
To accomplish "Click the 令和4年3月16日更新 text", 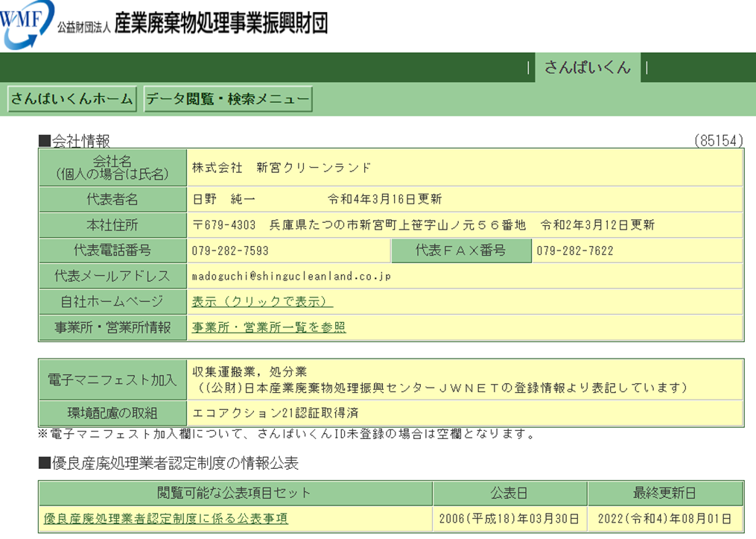I will pos(384,199).
